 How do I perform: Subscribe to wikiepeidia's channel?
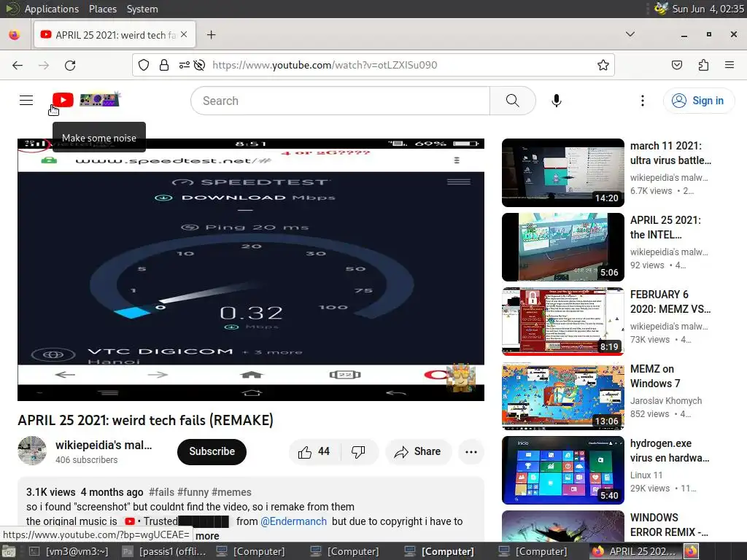212,451
